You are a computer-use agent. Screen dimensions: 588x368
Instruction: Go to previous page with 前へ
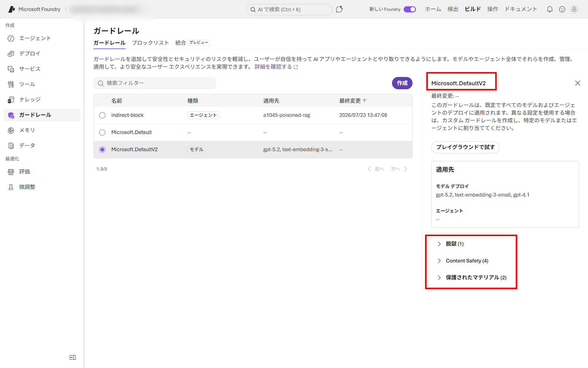tap(376, 169)
